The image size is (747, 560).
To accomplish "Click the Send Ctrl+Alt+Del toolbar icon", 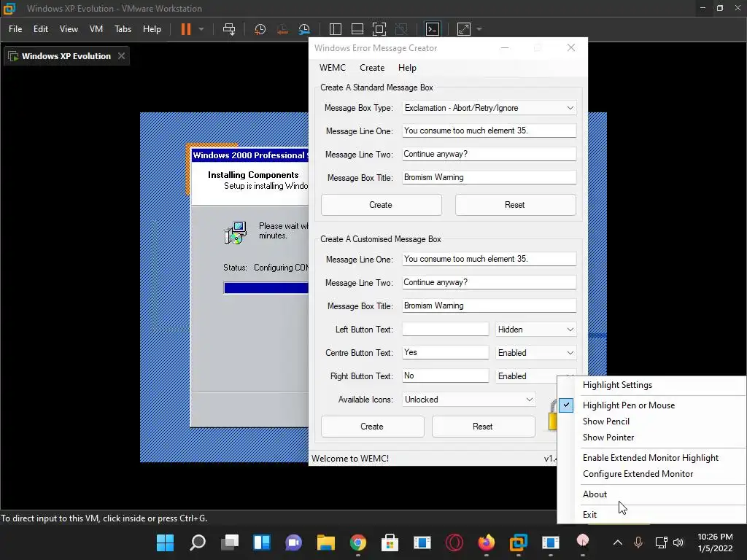I will point(229,29).
